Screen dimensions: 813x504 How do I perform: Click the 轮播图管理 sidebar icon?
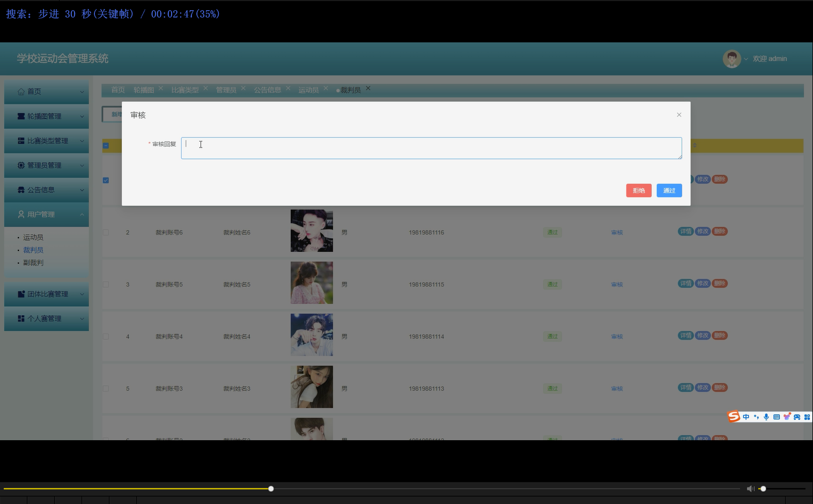(21, 116)
